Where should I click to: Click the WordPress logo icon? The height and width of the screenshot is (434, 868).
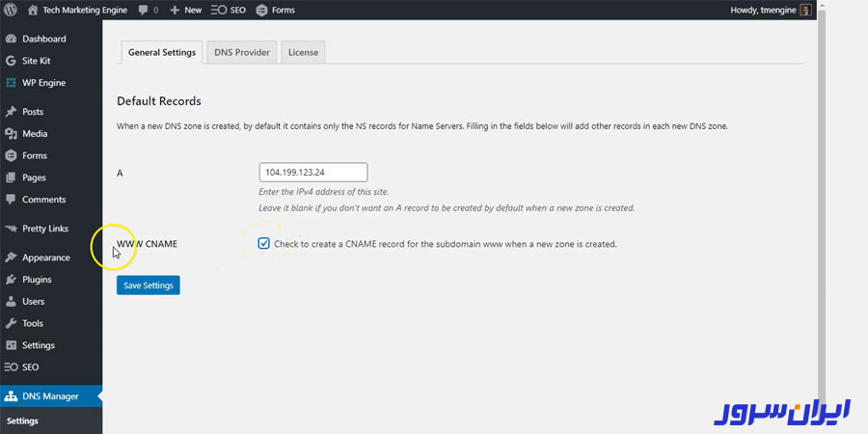pos(11,10)
